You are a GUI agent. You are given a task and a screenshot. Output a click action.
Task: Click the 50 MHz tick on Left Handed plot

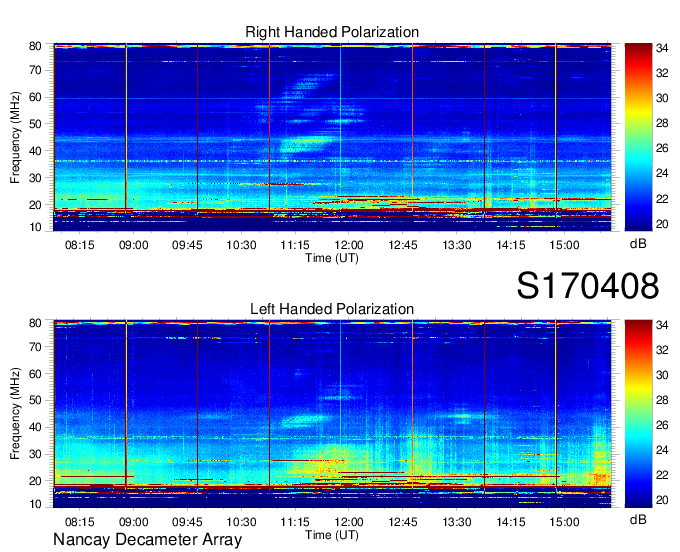pyautogui.click(x=35, y=400)
